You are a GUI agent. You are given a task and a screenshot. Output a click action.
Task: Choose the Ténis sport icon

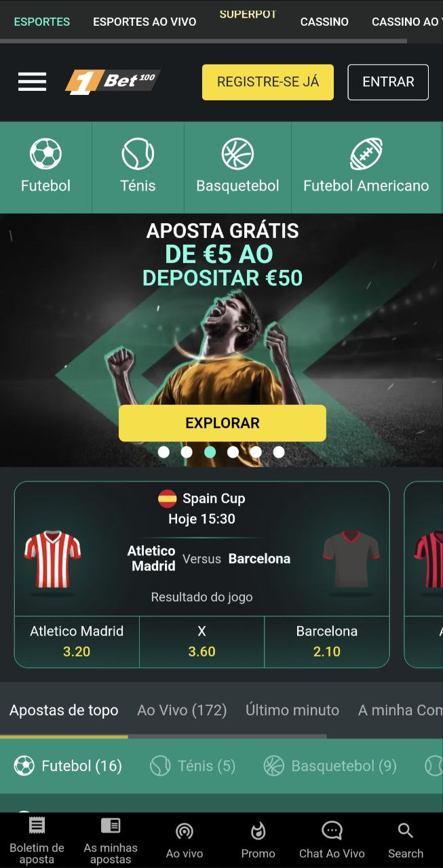[138, 154]
